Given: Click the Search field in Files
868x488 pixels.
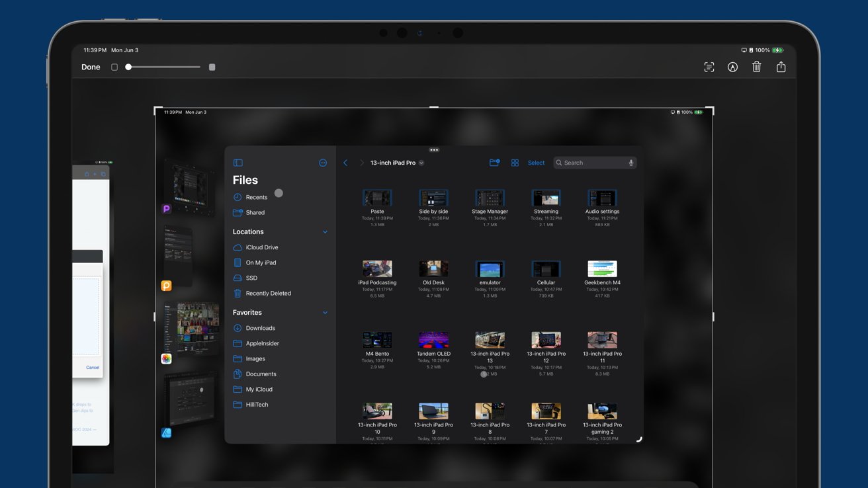Looking at the screenshot, I should 595,163.
